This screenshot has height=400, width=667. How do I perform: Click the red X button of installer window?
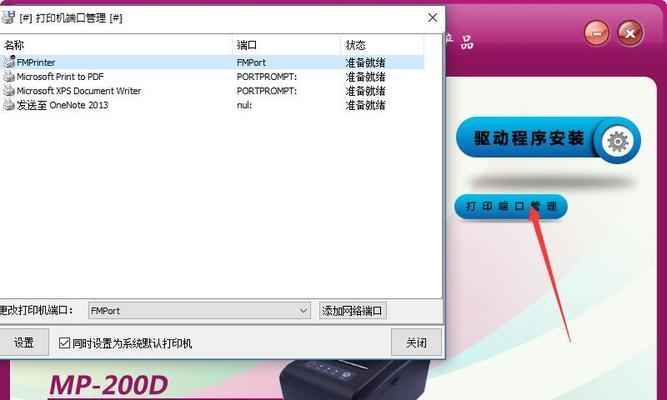tap(630, 33)
